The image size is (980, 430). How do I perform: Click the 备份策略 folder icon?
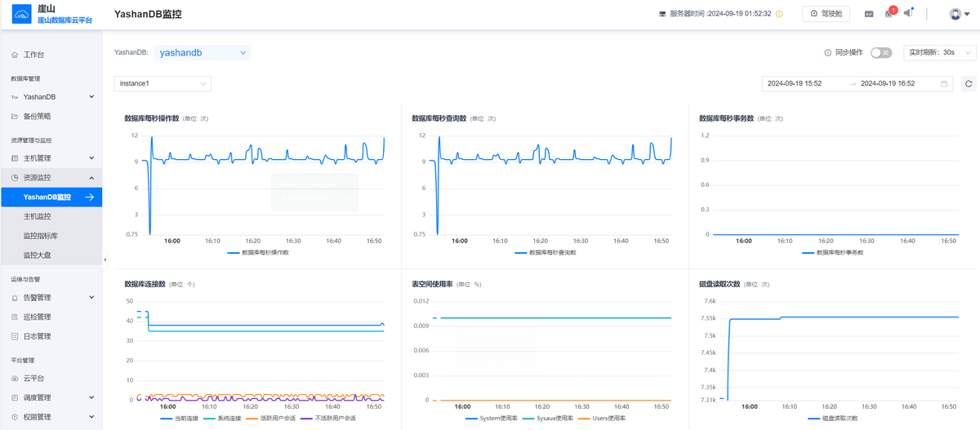click(15, 116)
